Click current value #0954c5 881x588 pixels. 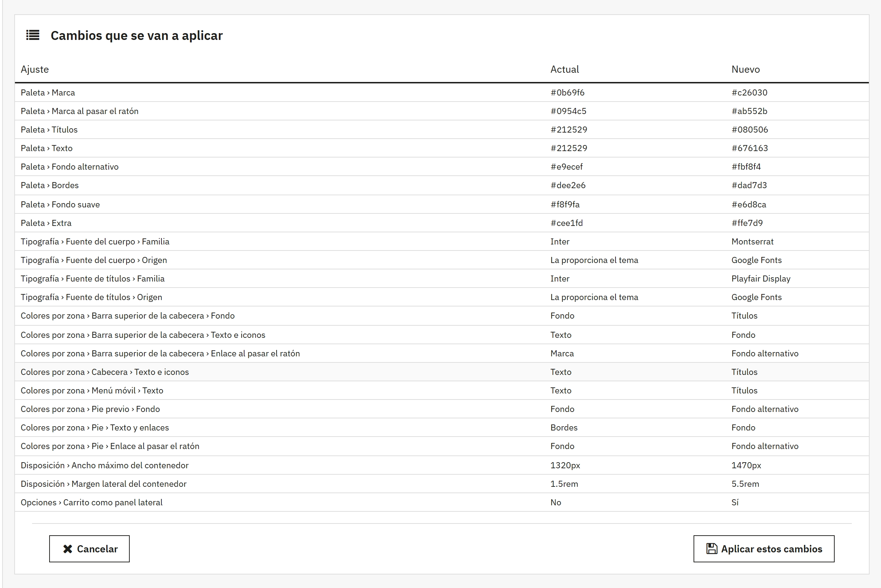568,111
